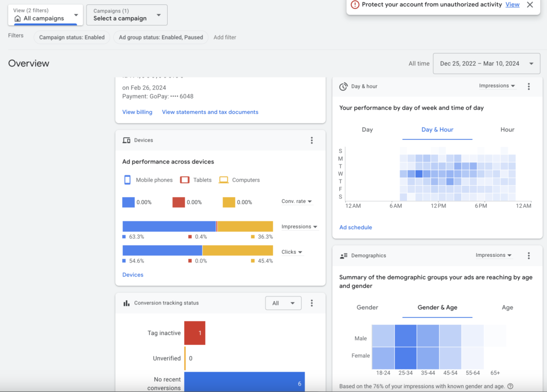Toggle the Tablets series in the legend
The image size is (547, 392).
tap(185, 180)
